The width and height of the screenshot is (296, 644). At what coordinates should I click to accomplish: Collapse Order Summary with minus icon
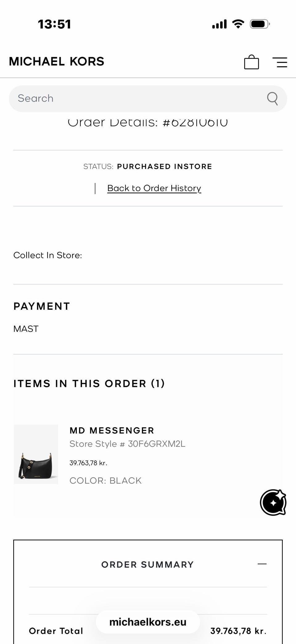click(x=262, y=564)
